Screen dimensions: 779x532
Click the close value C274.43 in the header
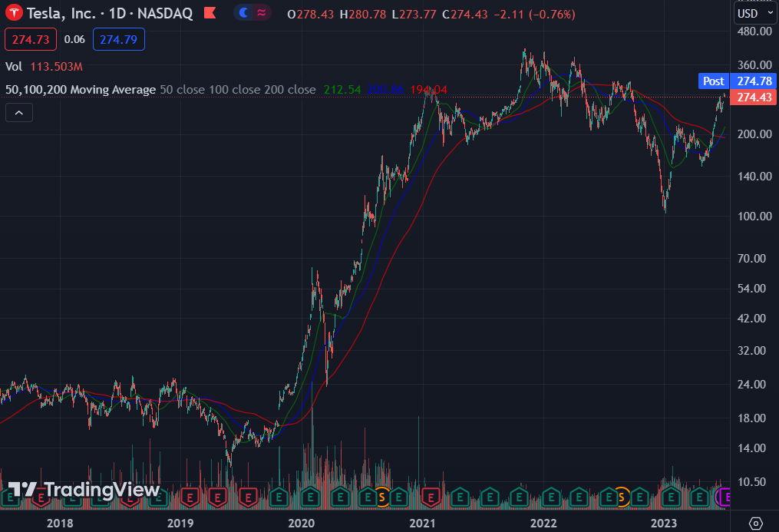465,15
